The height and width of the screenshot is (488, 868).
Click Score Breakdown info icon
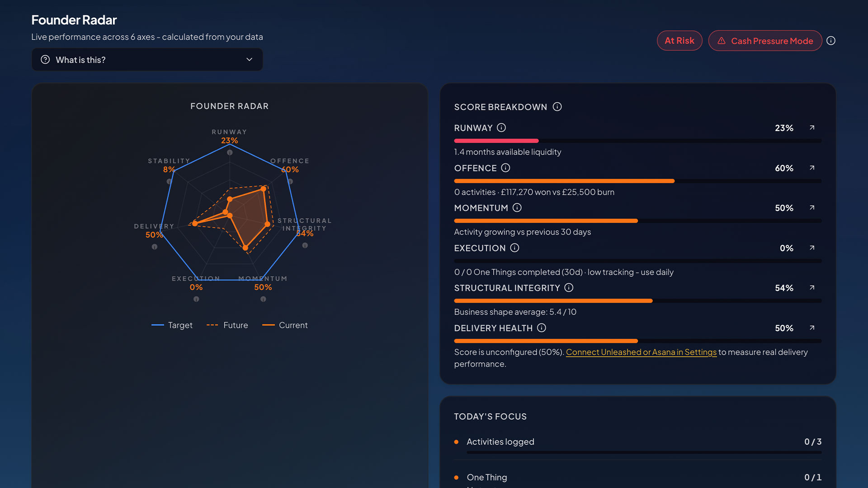[x=557, y=107]
